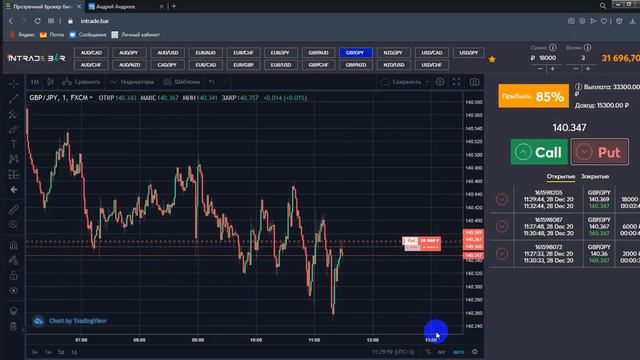
Task: Switch to the Закрытые closed trades tab
Action: tap(595, 176)
